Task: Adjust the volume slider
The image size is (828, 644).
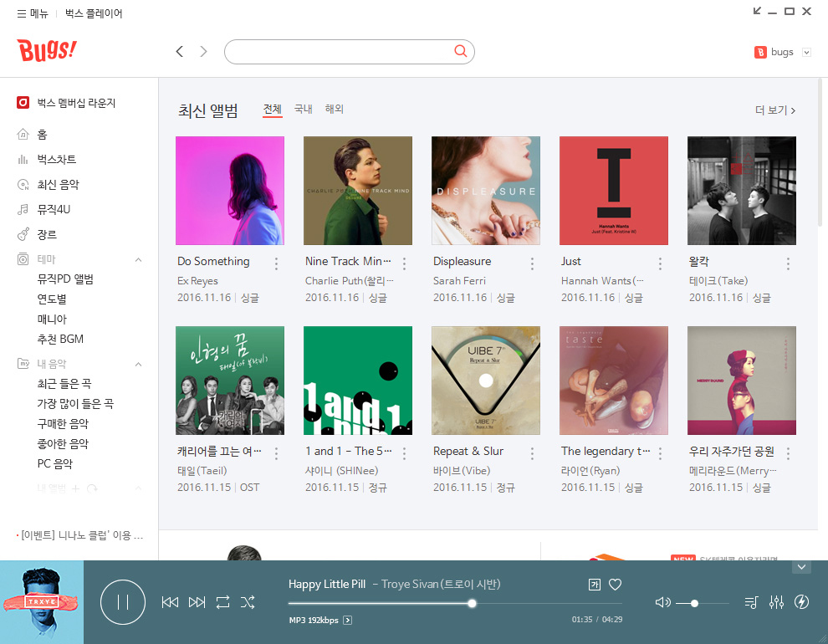Action: point(703,603)
